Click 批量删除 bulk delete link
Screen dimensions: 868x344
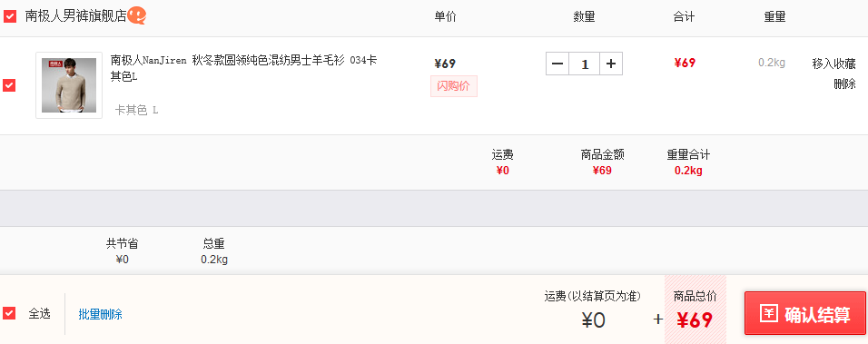tap(100, 314)
